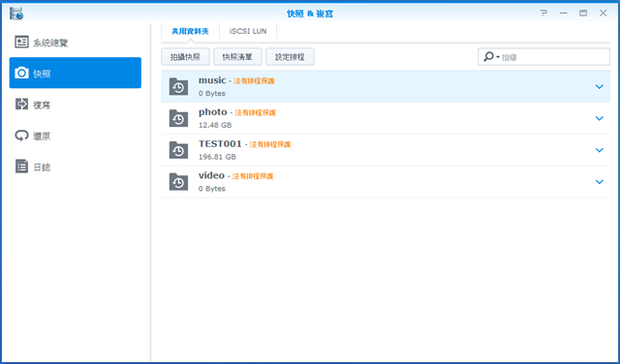Image resolution: width=620 pixels, height=364 pixels.
Task: Click the 日誌 log list icon
Action: coord(21,167)
